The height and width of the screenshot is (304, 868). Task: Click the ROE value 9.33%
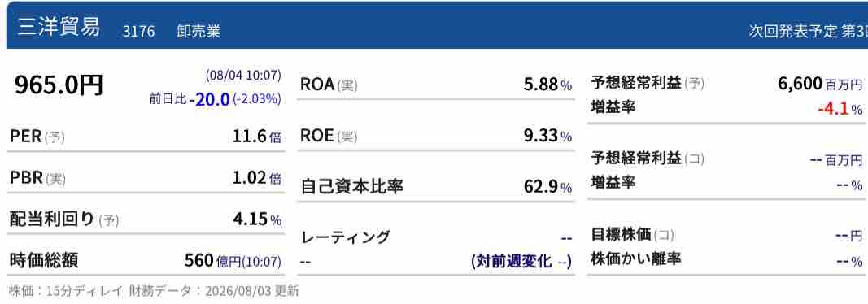(547, 136)
